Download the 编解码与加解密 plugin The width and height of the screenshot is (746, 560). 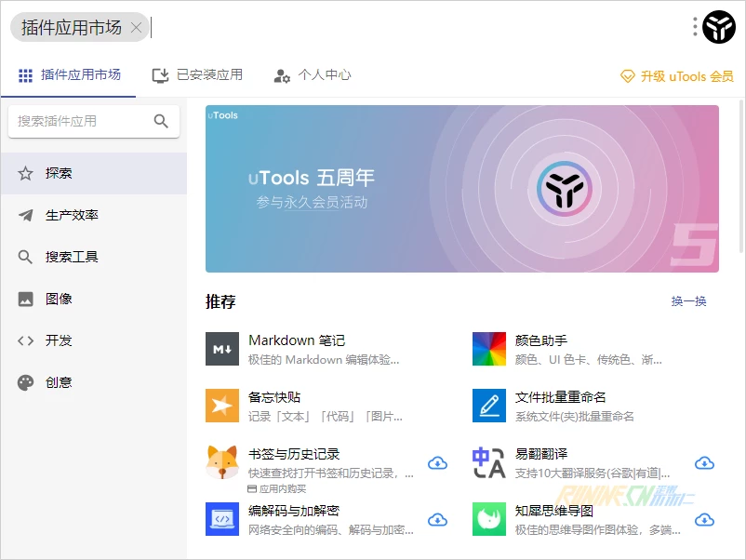tap(437, 520)
